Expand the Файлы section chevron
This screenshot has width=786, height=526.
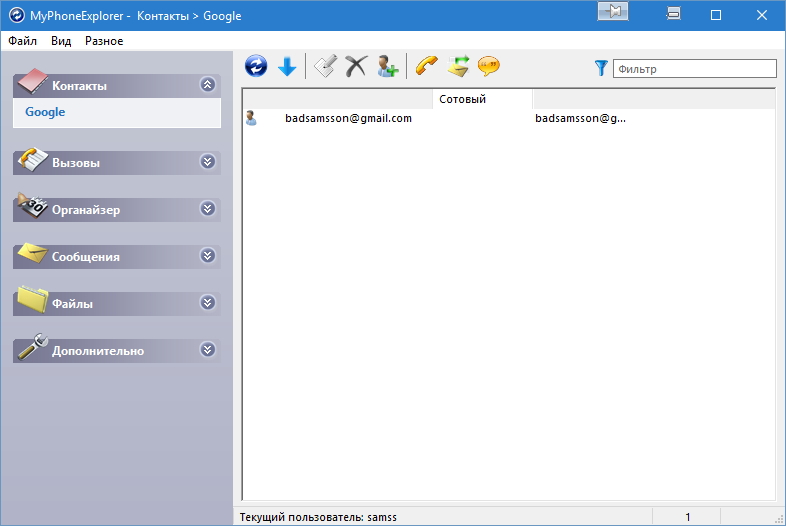pos(208,302)
